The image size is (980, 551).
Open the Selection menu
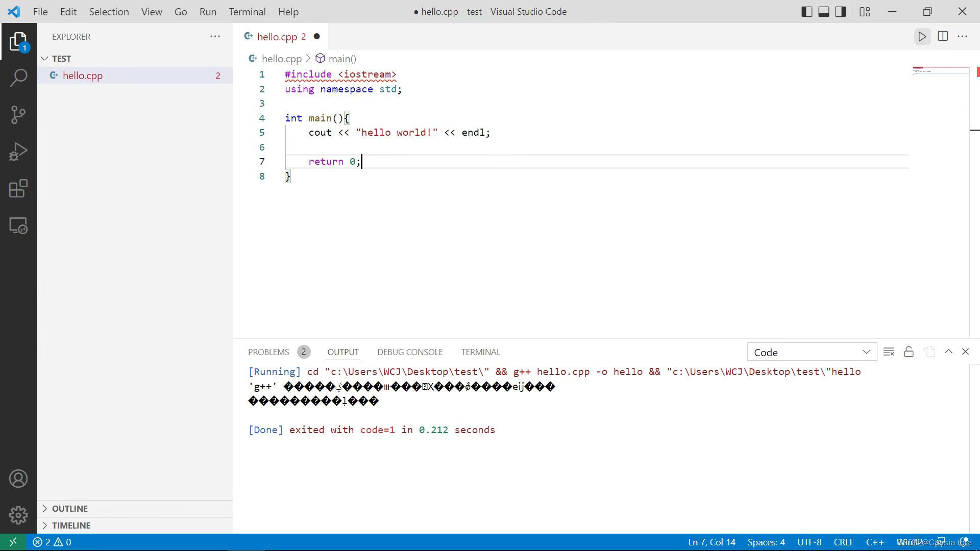pyautogui.click(x=109, y=12)
